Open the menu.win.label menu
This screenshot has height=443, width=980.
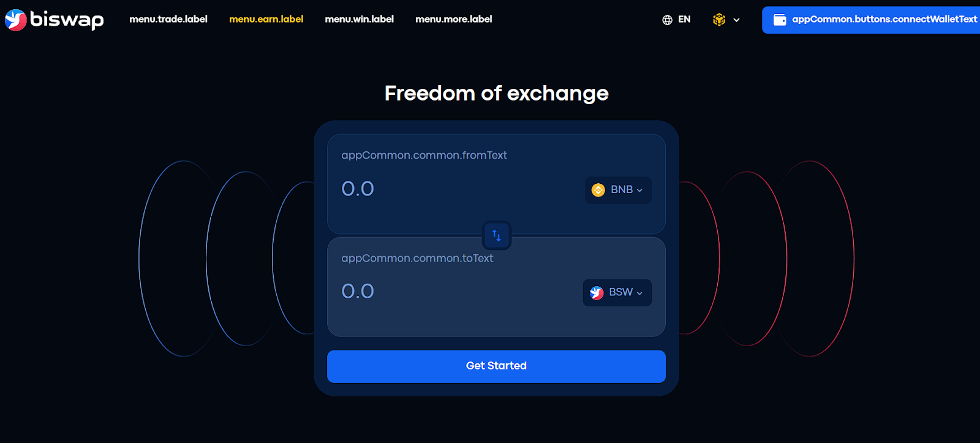click(359, 19)
